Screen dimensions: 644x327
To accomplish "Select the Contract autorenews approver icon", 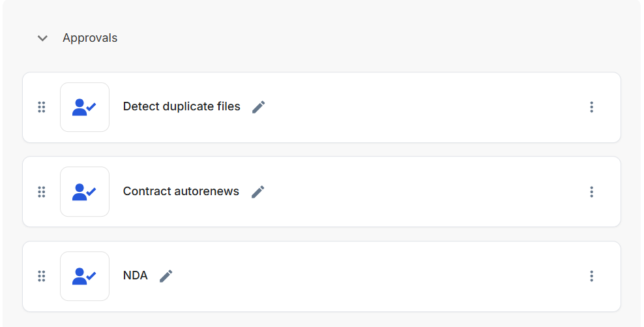I will tap(85, 192).
